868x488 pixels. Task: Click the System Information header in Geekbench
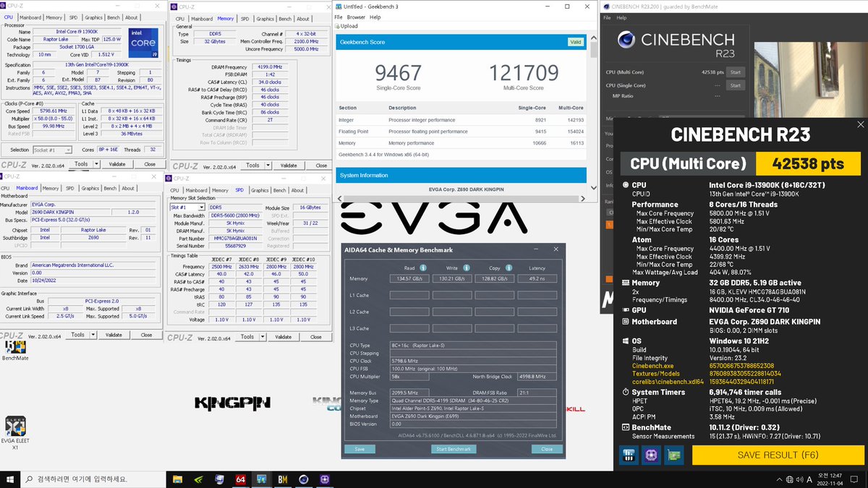click(461, 175)
